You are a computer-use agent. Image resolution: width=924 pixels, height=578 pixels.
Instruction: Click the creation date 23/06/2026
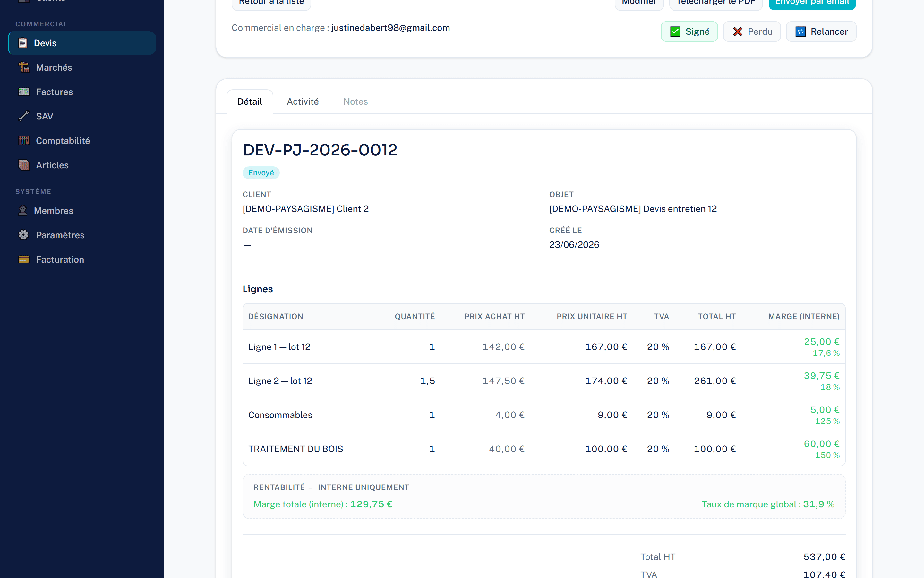tap(574, 245)
